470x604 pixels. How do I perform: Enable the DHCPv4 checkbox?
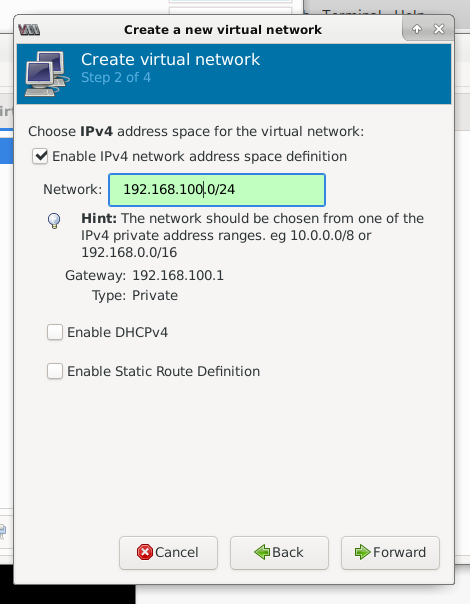point(55,332)
